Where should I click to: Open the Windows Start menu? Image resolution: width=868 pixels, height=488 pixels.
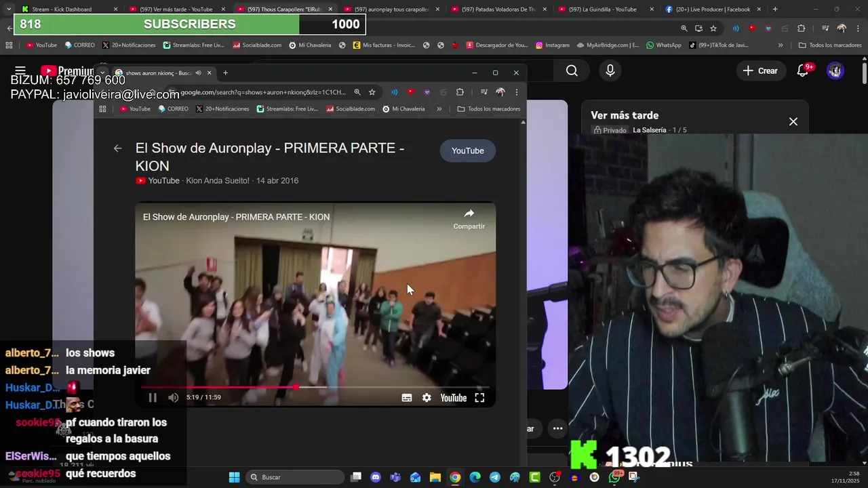[234, 477]
